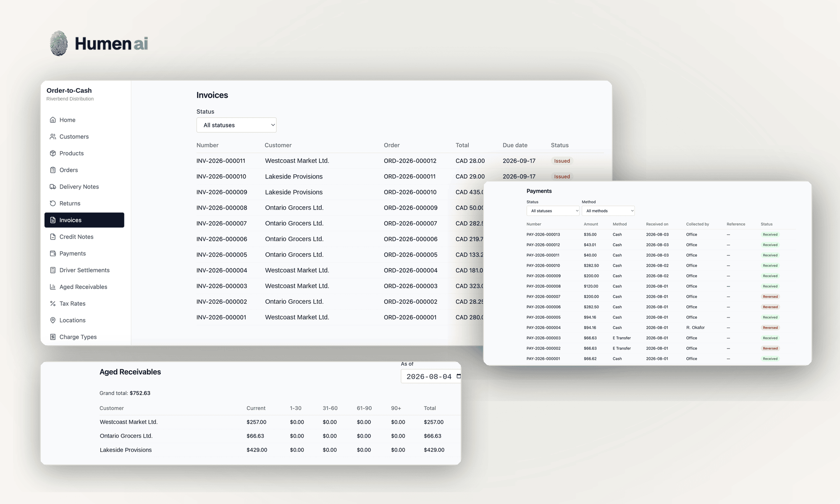Select Delivery Notes sidebar entry

pyautogui.click(x=84, y=186)
